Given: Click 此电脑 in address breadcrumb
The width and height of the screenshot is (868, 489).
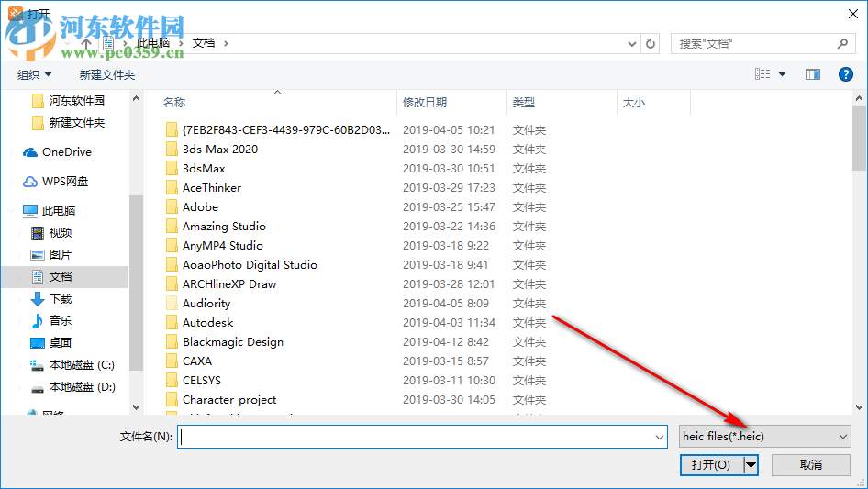Looking at the screenshot, I should pos(153,43).
